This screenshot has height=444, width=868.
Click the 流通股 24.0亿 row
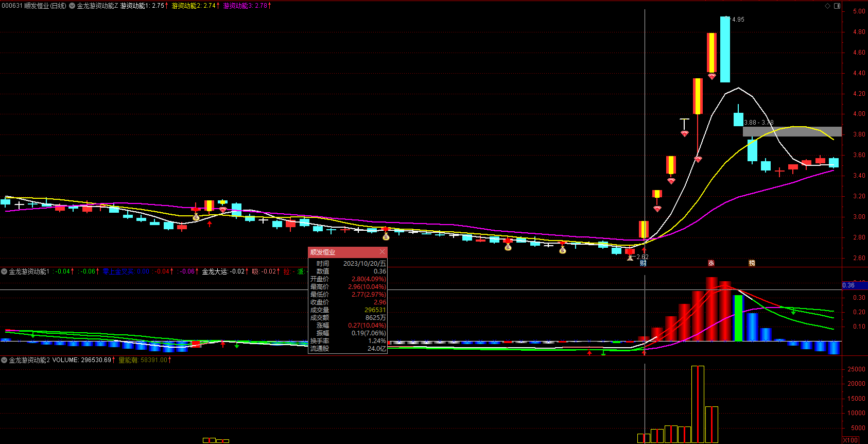[x=348, y=349]
